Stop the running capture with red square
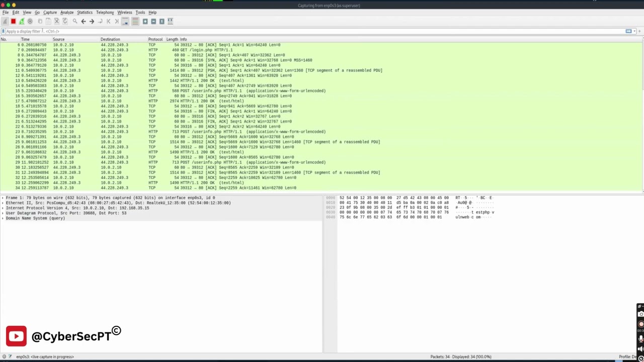The image size is (644, 362). click(14, 21)
